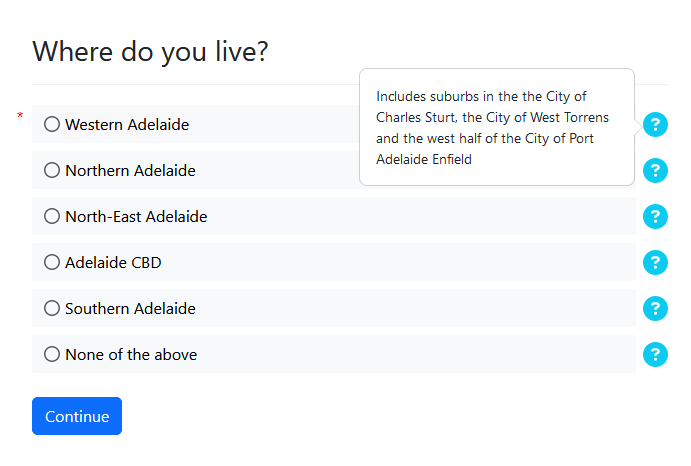Open help icon for Northern Adelaide
This screenshot has width=691, height=466.
coord(654,171)
